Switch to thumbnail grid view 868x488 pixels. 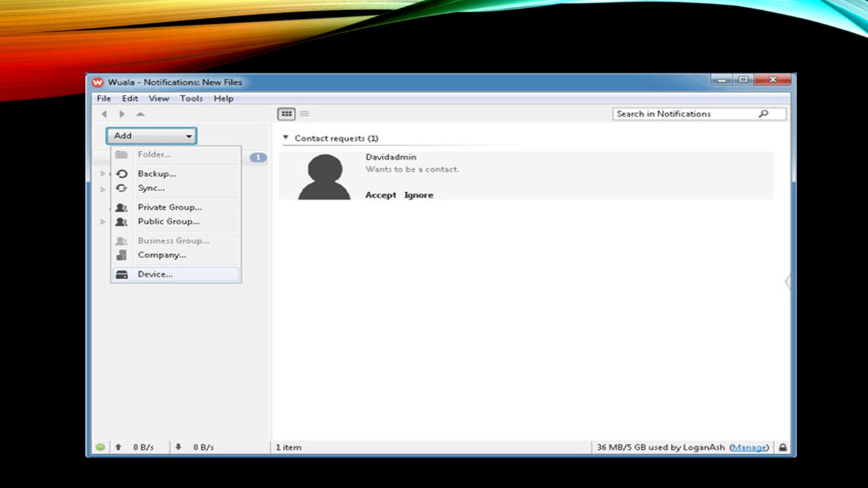coord(287,114)
